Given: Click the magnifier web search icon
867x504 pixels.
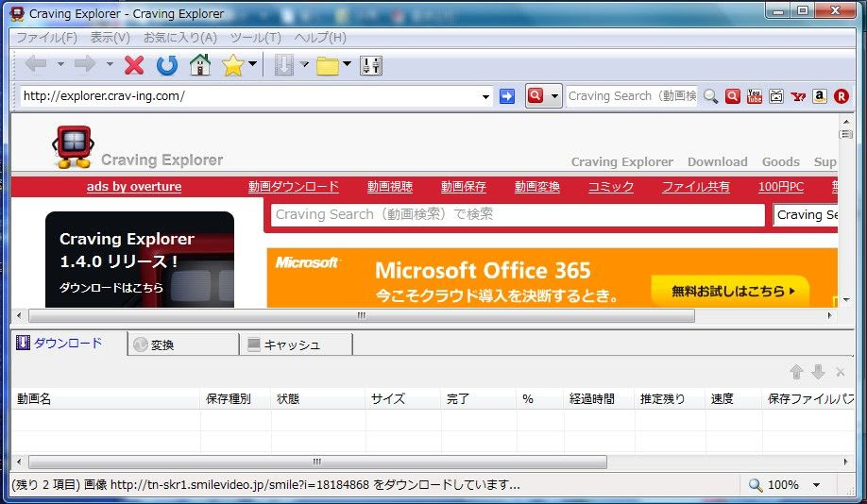Looking at the screenshot, I should point(711,96).
